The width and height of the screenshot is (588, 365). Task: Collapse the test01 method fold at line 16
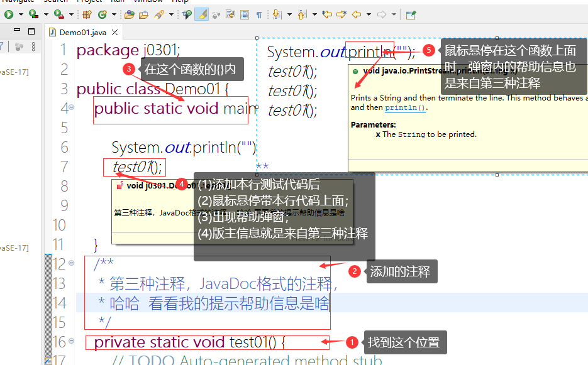click(x=71, y=341)
